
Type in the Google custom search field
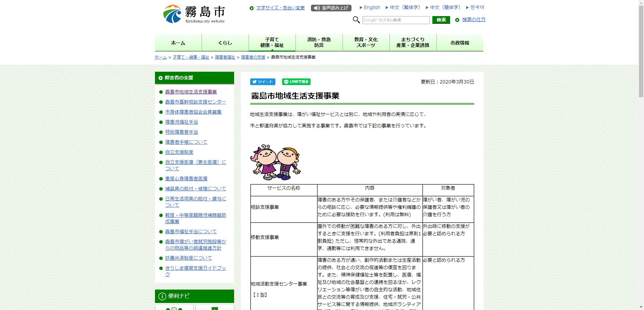point(396,20)
